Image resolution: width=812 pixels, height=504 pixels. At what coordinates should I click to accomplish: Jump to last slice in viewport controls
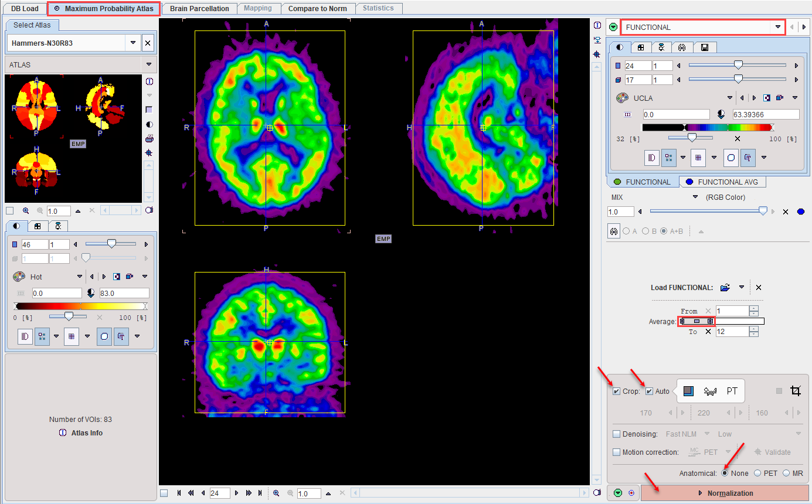click(260, 493)
